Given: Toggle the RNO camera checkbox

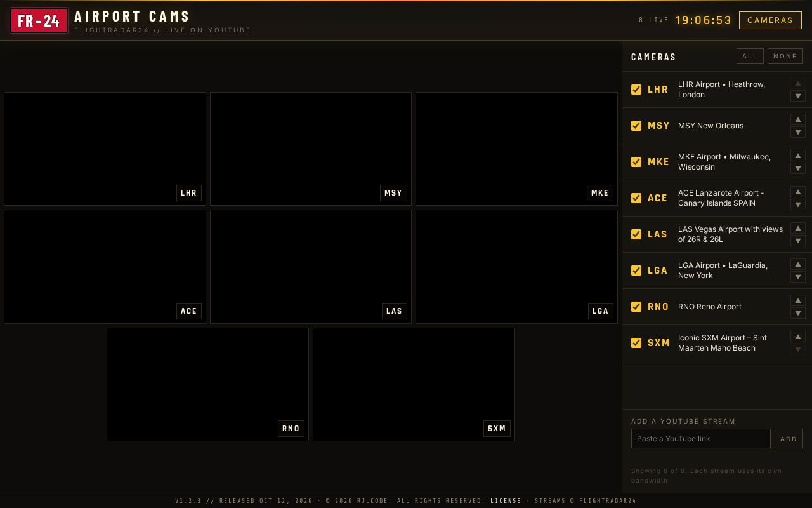Looking at the screenshot, I should (636, 307).
